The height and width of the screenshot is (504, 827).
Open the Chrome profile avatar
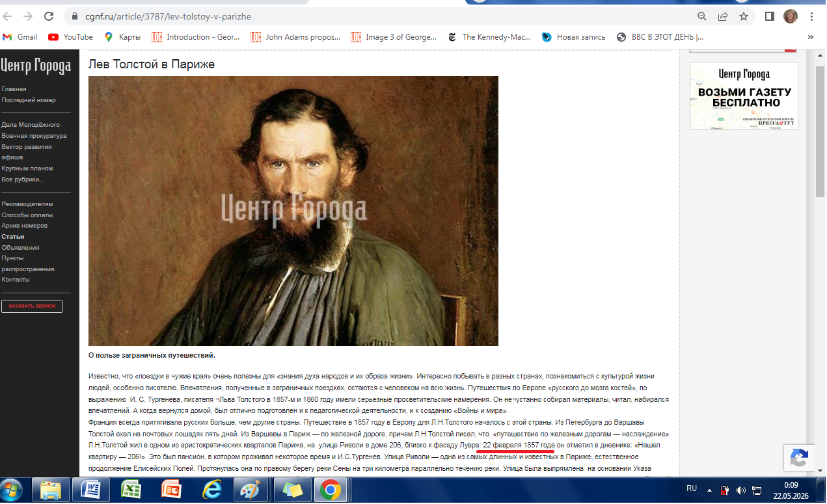click(x=791, y=16)
